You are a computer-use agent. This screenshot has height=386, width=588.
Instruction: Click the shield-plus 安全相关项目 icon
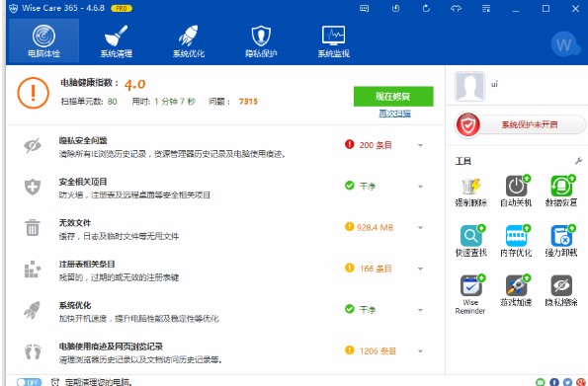(x=33, y=187)
